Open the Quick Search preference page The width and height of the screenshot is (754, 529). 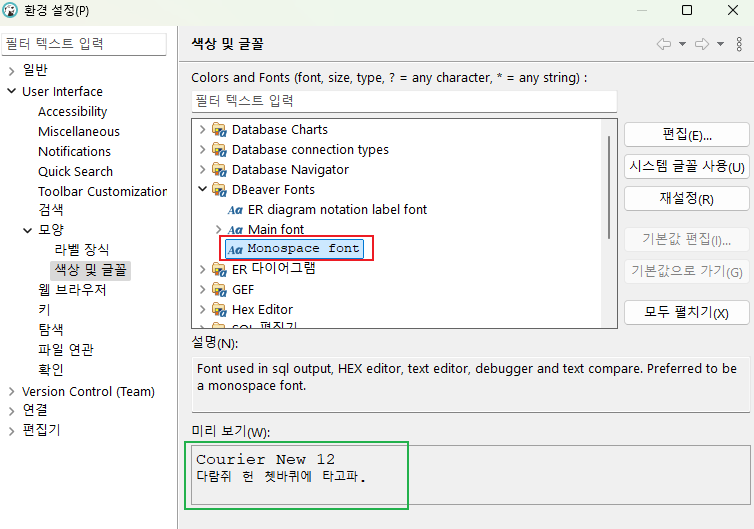[x=75, y=172]
